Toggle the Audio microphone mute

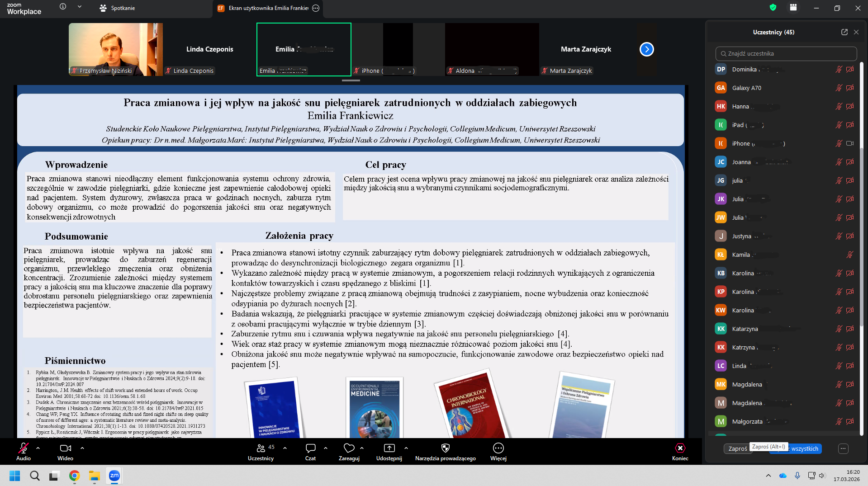23,448
